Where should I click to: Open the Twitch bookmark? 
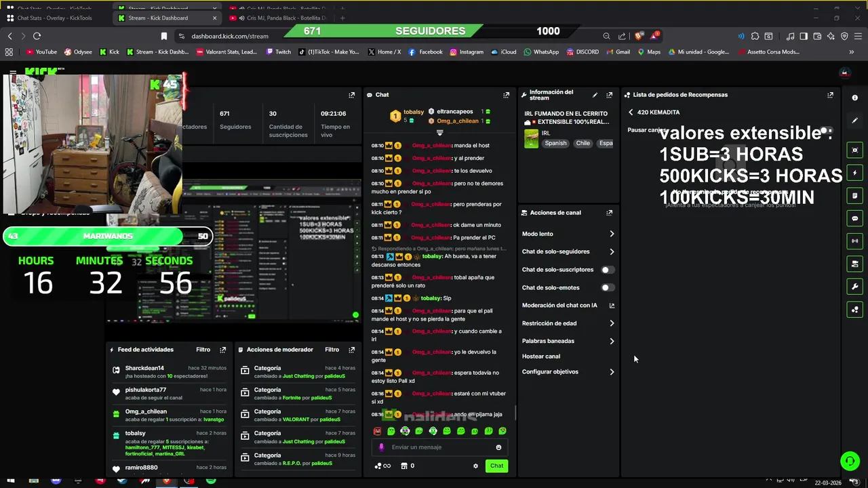(279, 52)
